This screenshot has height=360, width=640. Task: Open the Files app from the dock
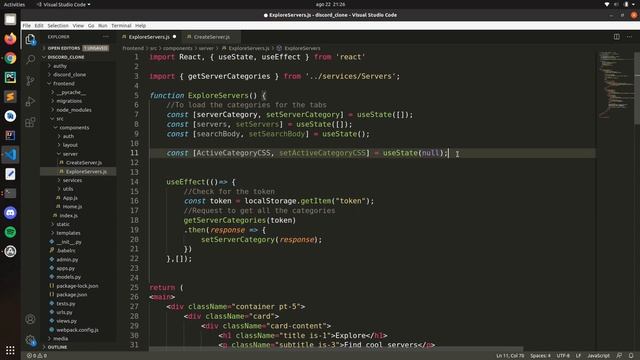click(10, 19)
